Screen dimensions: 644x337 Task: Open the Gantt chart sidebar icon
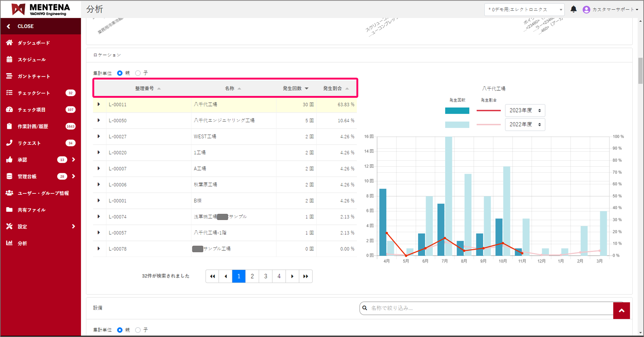(10, 76)
